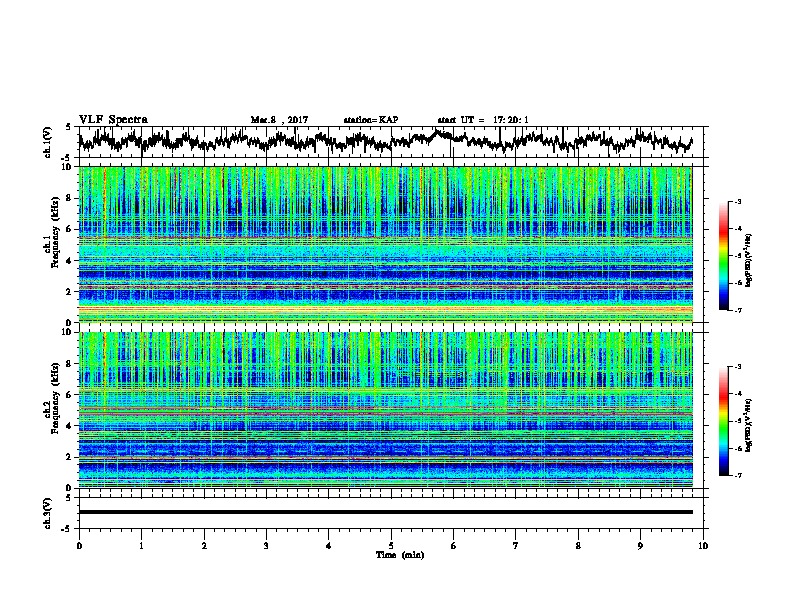Click time-axis tick label "9"
The image size is (792, 612).
(640, 546)
